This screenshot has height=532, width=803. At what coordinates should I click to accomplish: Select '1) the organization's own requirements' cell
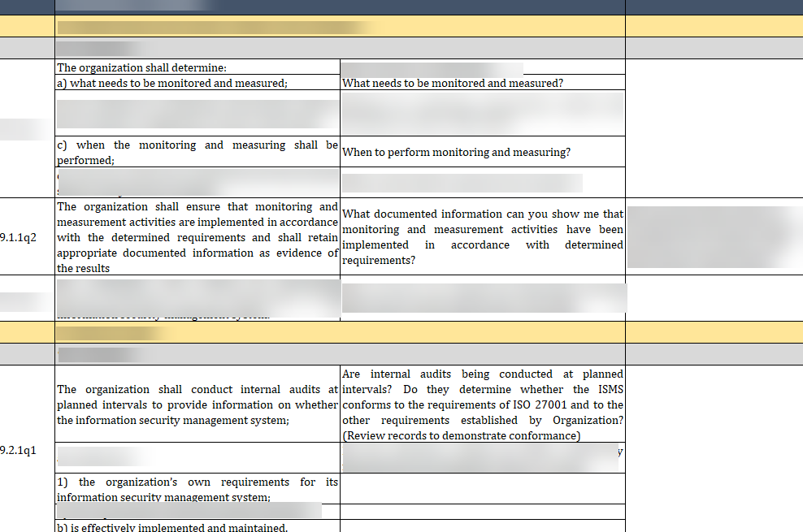coord(197,489)
